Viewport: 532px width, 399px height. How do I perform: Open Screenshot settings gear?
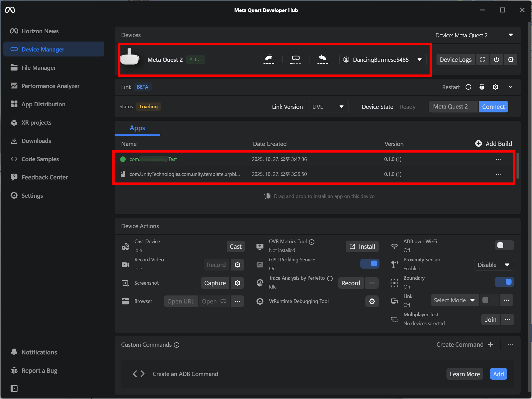point(237,283)
